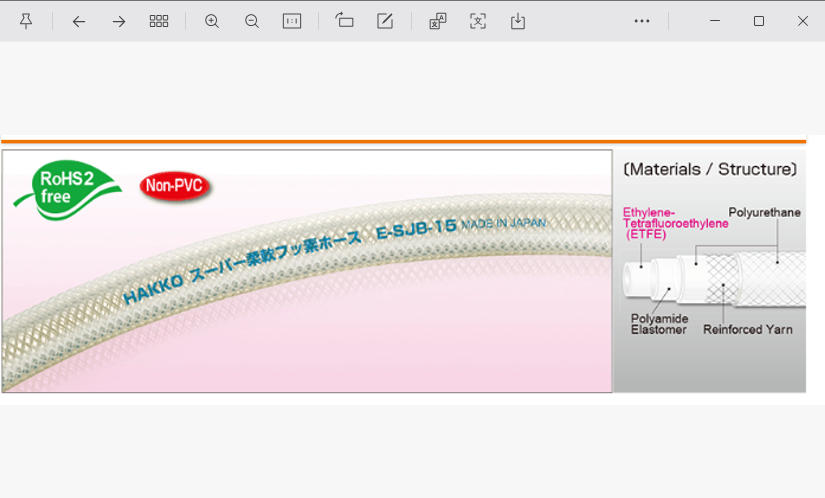Click the MADE IN JAPAN text
This screenshot has height=498, width=825.
click(x=504, y=223)
